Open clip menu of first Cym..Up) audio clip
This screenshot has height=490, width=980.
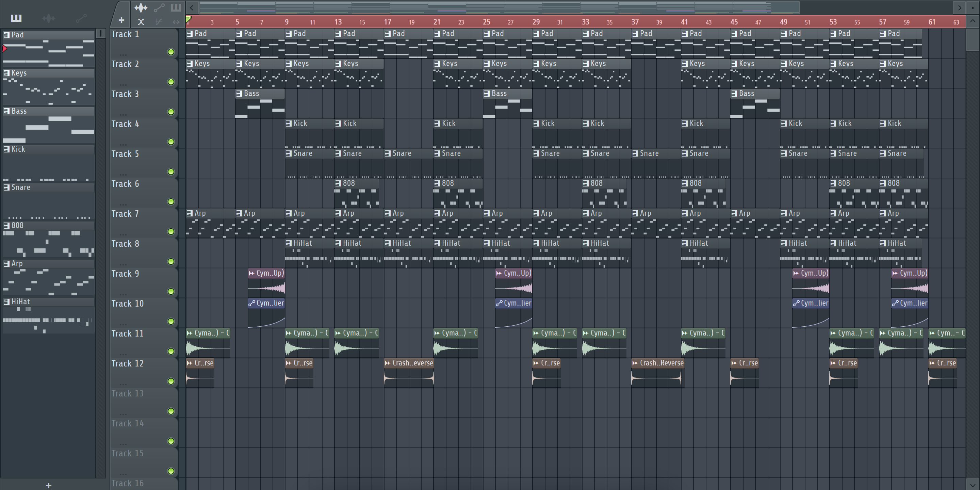click(x=251, y=273)
